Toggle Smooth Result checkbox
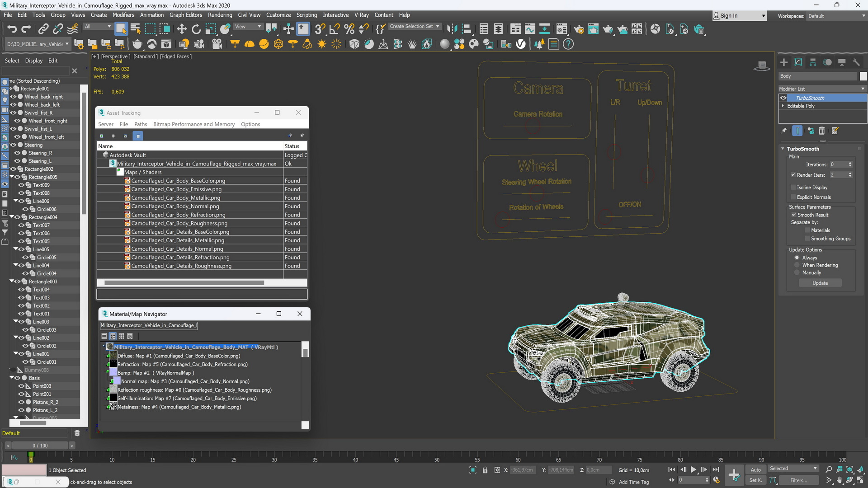The image size is (868, 488). tap(793, 215)
